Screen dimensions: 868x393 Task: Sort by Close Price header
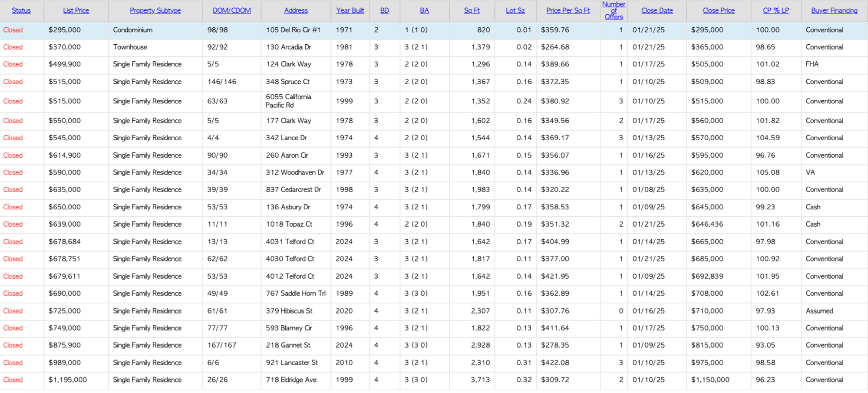pyautogui.click(x=719, y=10)
